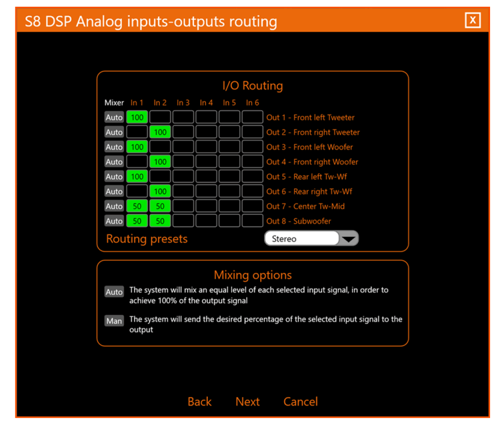Screen dimensions: 504x432
Task: Click the Back button
Action: point(199,402)
